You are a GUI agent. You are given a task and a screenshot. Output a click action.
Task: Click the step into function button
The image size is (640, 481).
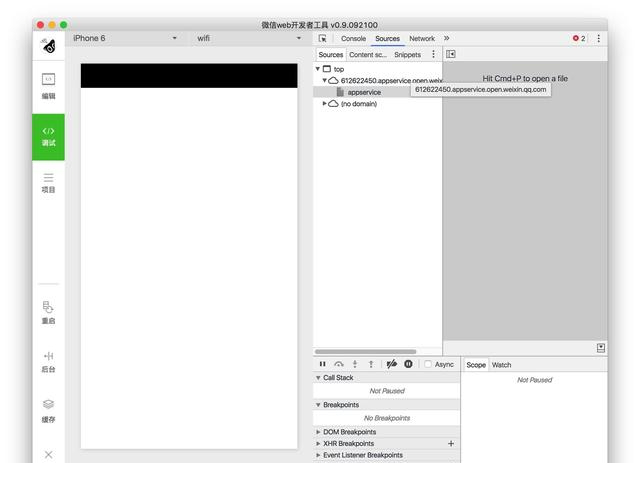tap(355, 364)
